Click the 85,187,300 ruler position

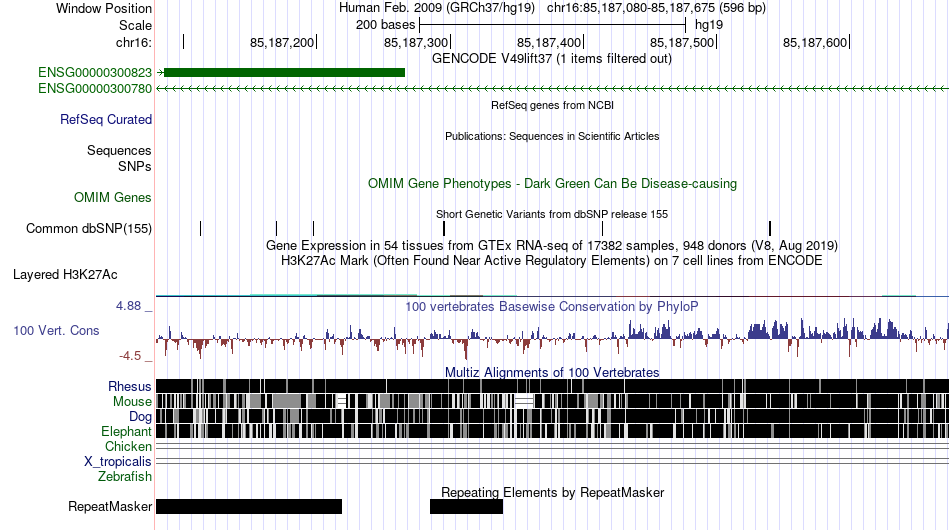click(416, 42)
